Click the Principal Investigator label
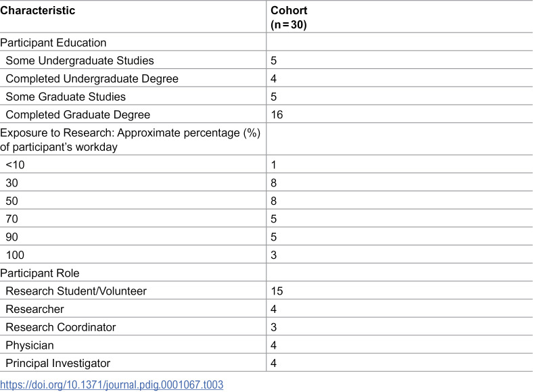 [58, 363]
